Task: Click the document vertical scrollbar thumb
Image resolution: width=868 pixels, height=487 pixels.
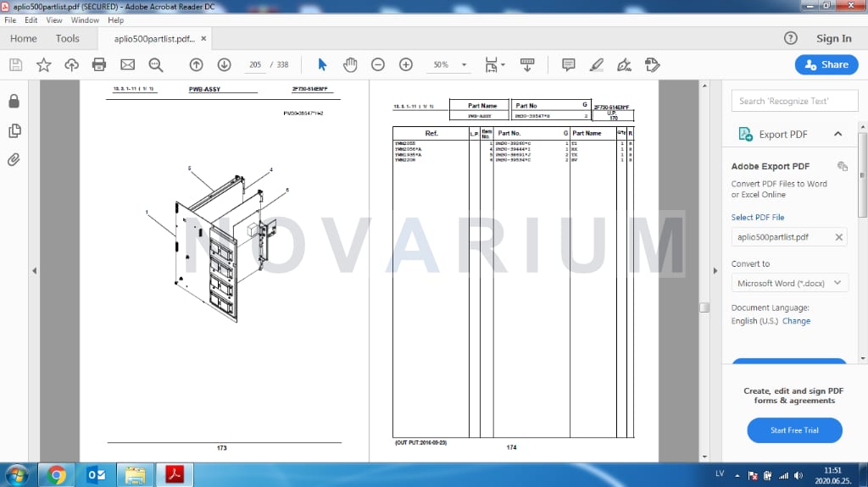Action: (704, 307)
